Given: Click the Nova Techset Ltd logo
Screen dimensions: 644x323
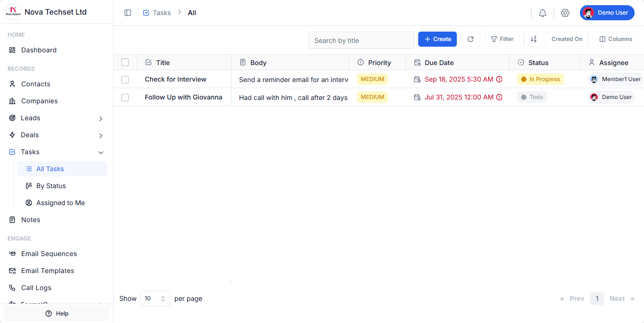Looking at the screenshot, I should [13, 12].
